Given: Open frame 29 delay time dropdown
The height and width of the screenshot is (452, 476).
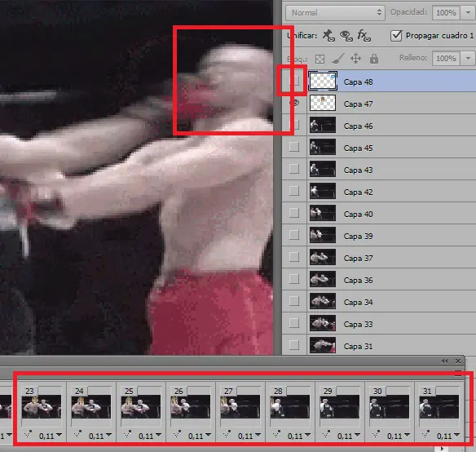Looking at the screenshot, I should 349,436.
